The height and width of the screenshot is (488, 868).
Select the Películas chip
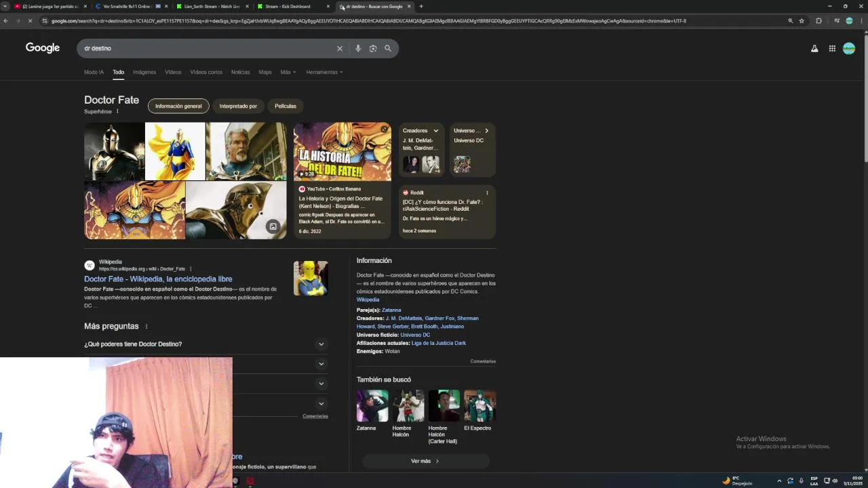tap(285, 106)
